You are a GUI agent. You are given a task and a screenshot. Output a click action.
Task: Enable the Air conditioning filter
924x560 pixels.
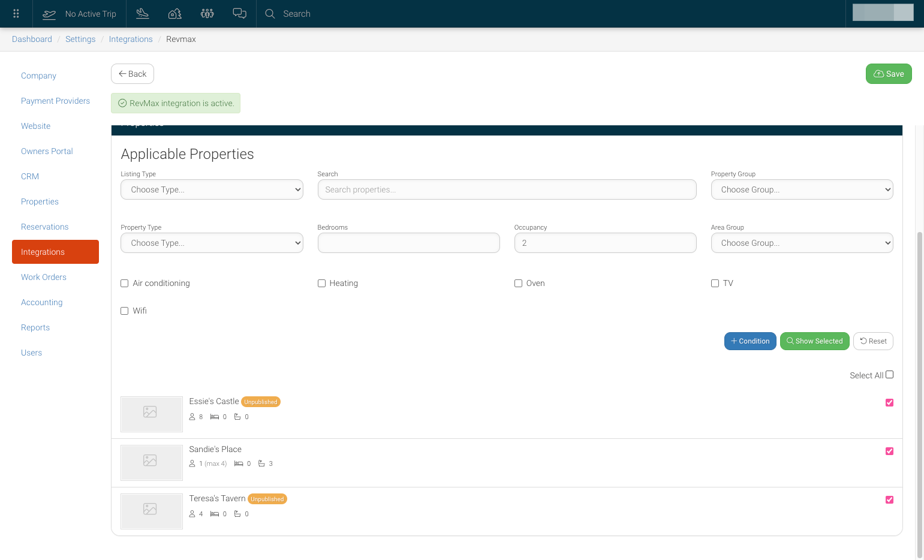click(125, 283)
